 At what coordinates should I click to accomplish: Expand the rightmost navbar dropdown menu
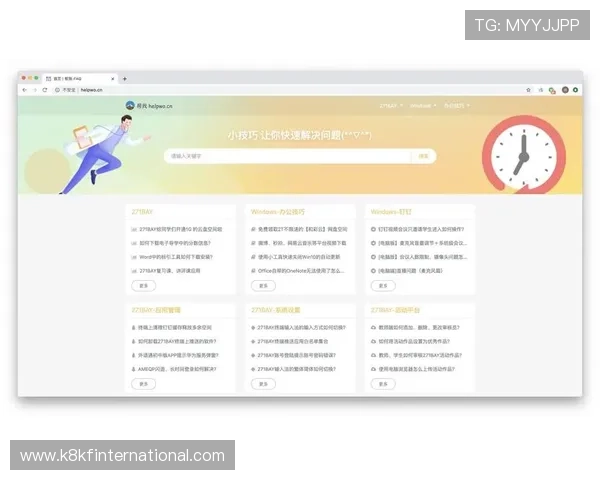[x=457, y=105]
